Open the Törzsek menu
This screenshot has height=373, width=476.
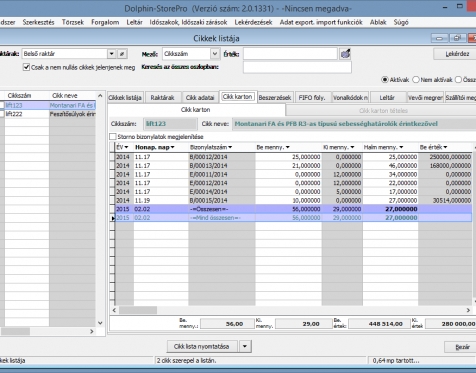tap(73, 22)
